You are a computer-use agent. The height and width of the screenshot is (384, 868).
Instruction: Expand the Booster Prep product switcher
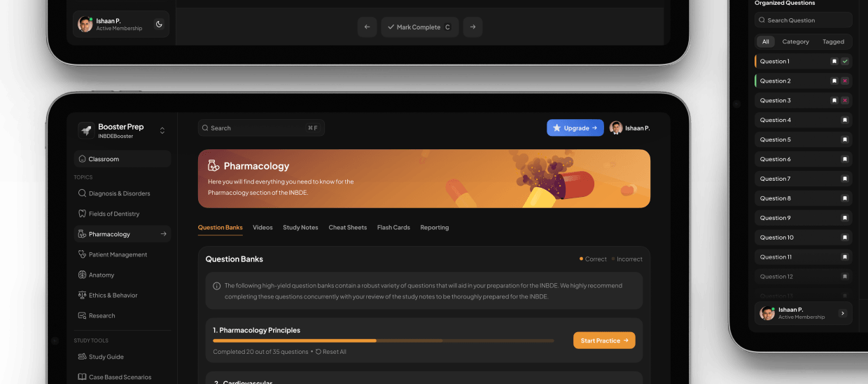(162, 131)
